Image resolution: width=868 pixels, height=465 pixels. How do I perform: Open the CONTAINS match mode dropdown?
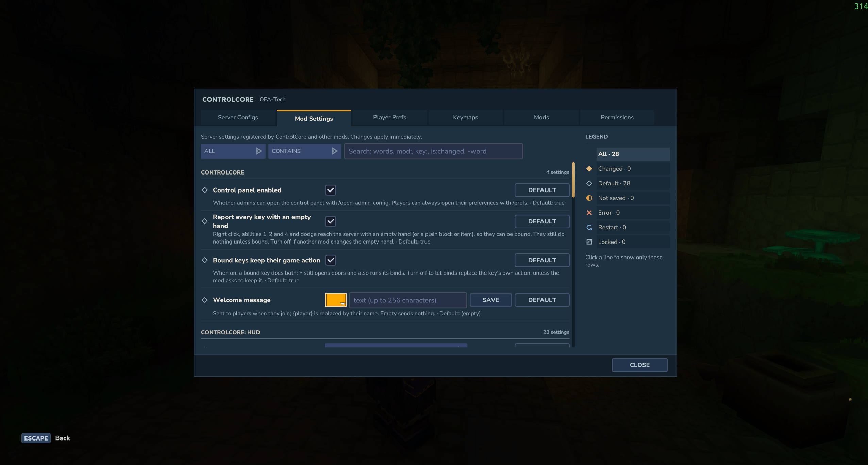click(304, 151)
